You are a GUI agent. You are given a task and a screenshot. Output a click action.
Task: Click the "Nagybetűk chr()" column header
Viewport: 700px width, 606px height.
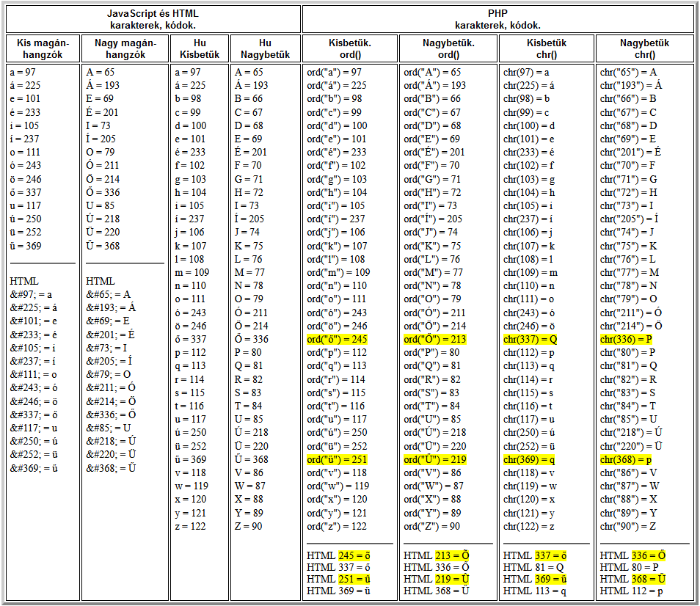pos(644,48)
